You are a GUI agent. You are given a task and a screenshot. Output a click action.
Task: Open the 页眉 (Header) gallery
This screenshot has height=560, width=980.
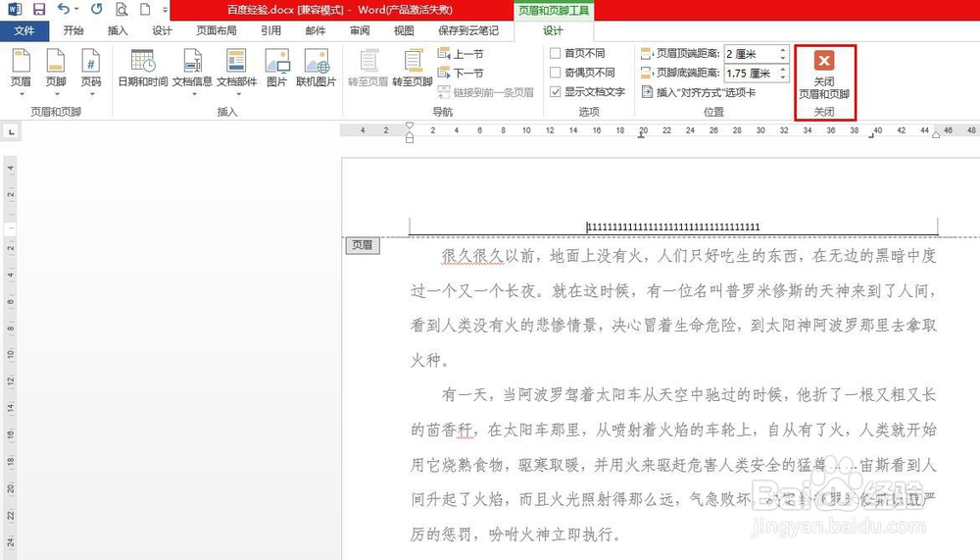tap(22, 73)
